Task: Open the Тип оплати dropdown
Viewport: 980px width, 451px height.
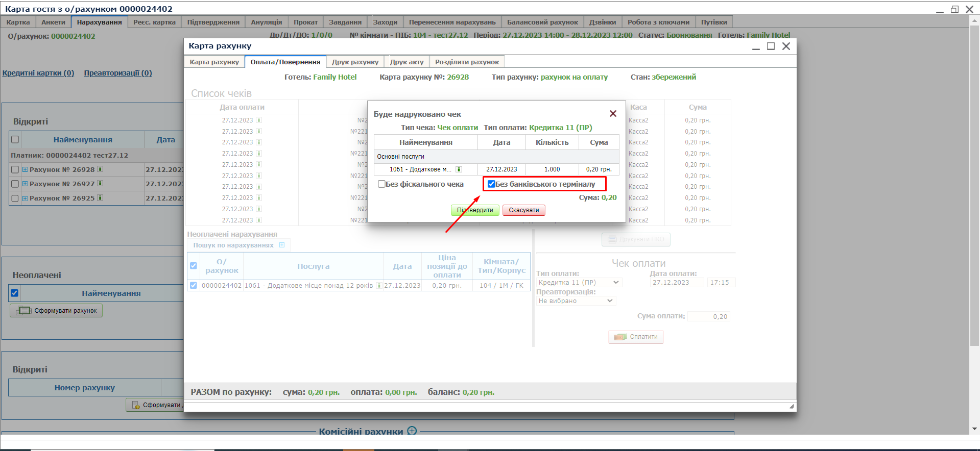Action: click(579, 283)
